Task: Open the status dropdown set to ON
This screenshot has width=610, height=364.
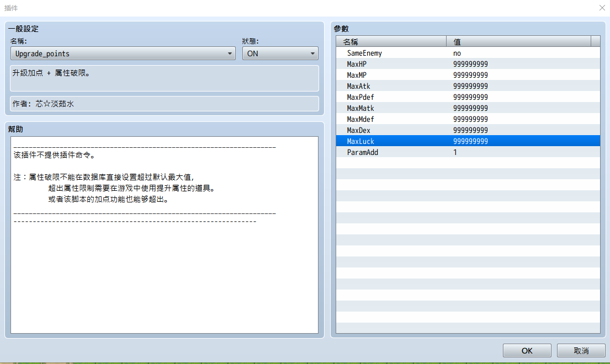Action: click(280, 53)
